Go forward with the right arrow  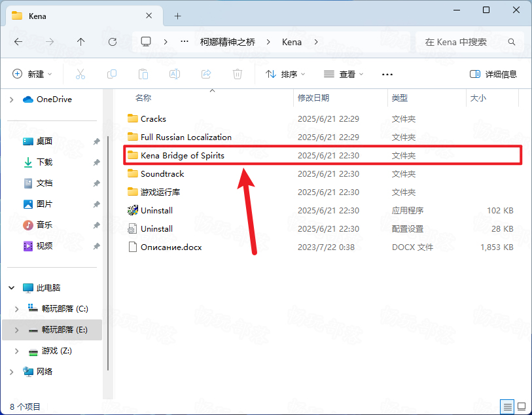(x=50, y=42)
